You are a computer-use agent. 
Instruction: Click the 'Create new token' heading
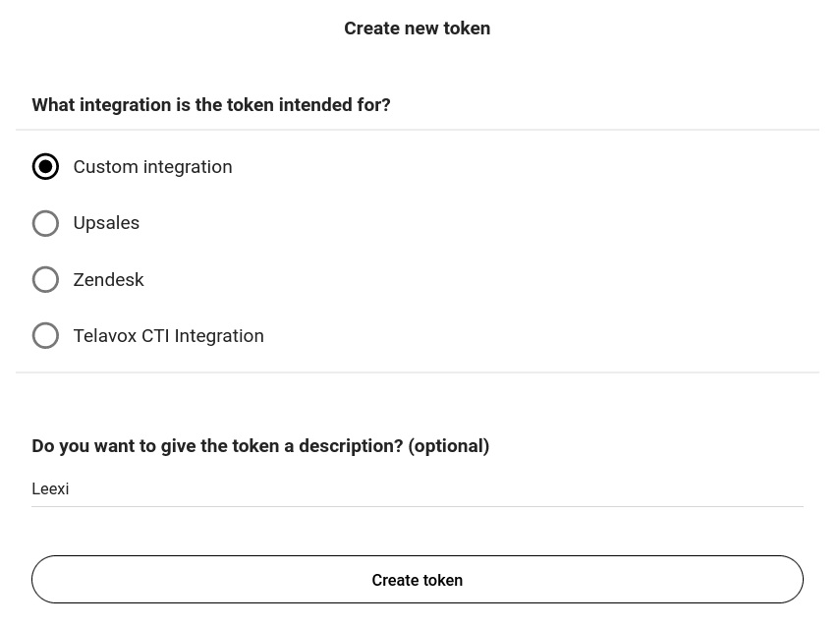[x=417, y=29]
